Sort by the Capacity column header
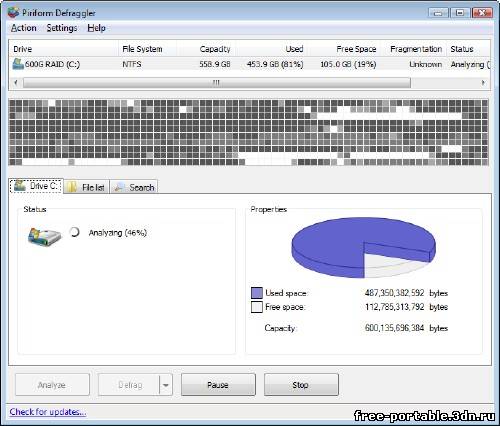This screenshot has height=426, width=500. pyautogui.click(x=205, y=49)
